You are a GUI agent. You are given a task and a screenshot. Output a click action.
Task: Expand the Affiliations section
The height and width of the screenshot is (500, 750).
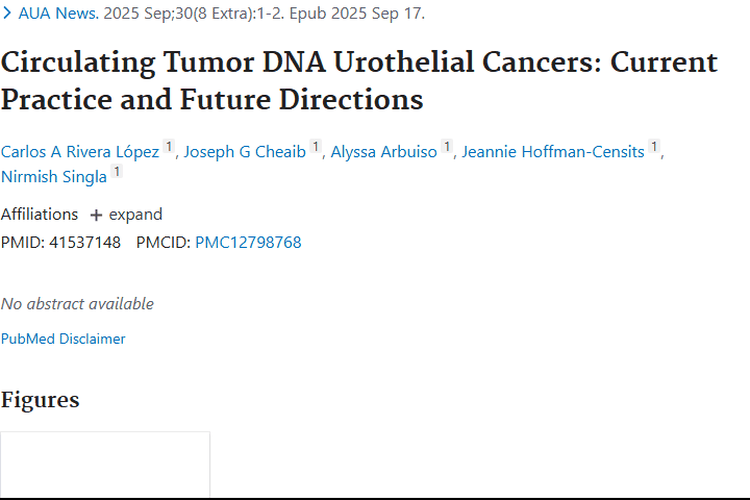[x=126, y=214]
